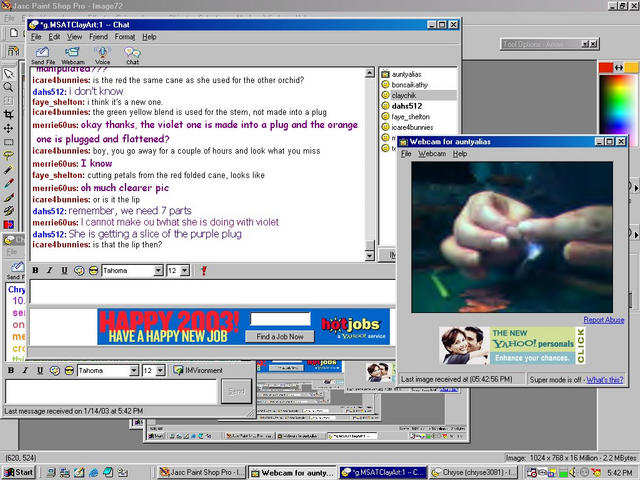Select the Zoom magnifier tool
This screenshot has height=480, width=640.
(x=9, y=87)
